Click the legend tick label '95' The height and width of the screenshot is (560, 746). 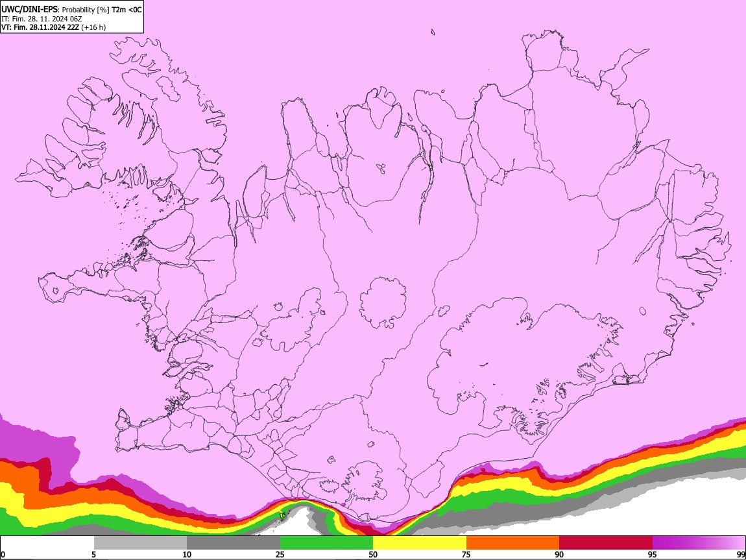(653, 554)
